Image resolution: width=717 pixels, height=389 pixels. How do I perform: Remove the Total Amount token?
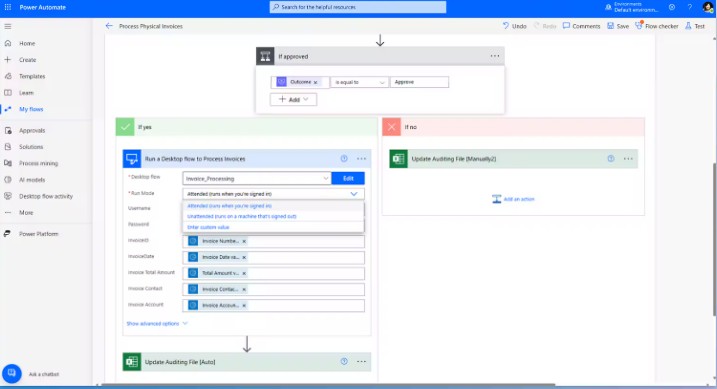coord(244,273)
